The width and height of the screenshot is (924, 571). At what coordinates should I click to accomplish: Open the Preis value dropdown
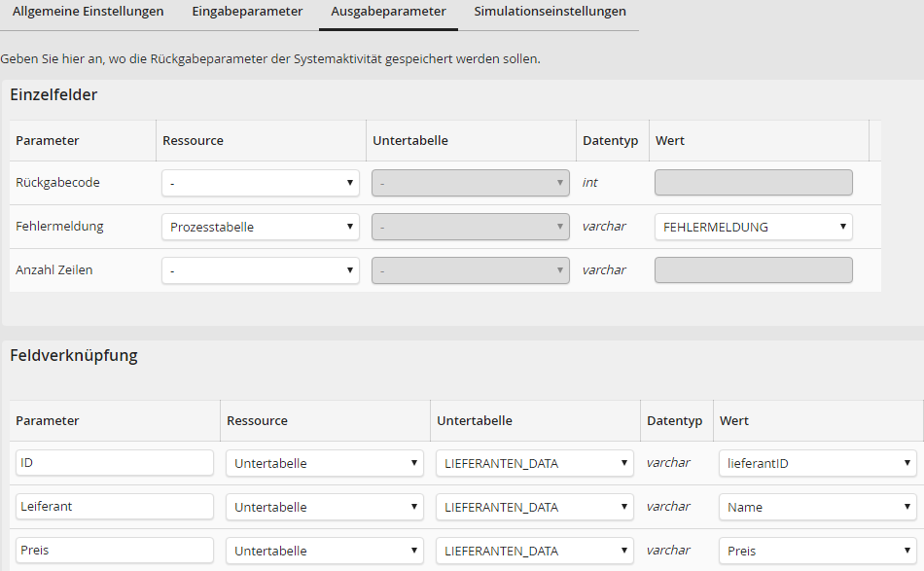click(817, 551)
